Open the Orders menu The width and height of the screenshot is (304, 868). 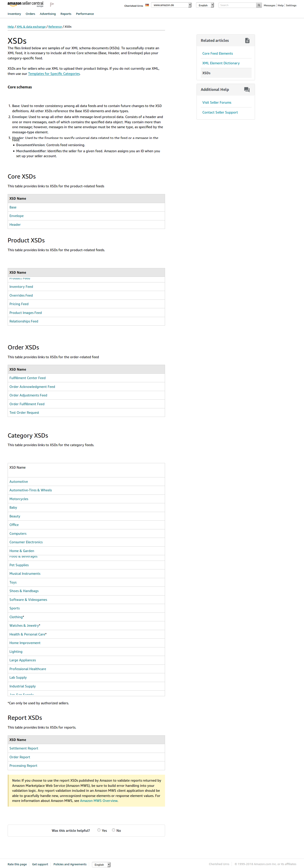30,14
